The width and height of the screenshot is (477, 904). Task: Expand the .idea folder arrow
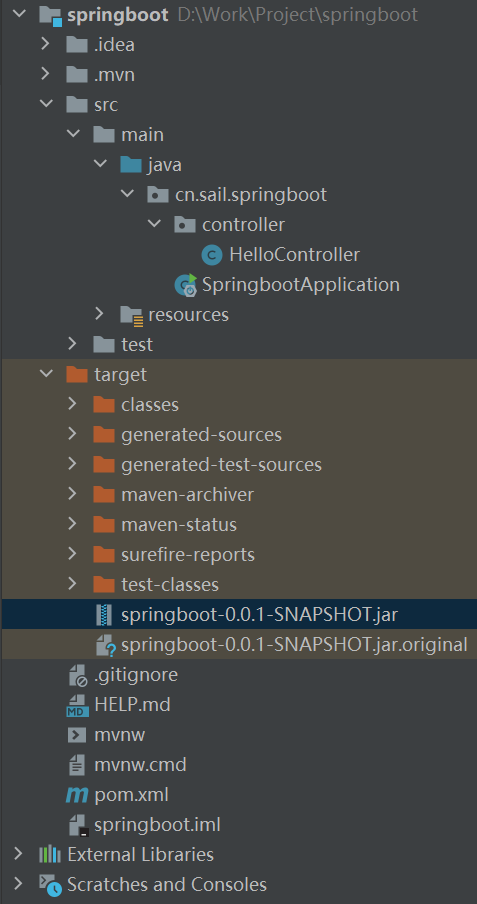pos(46,44)
